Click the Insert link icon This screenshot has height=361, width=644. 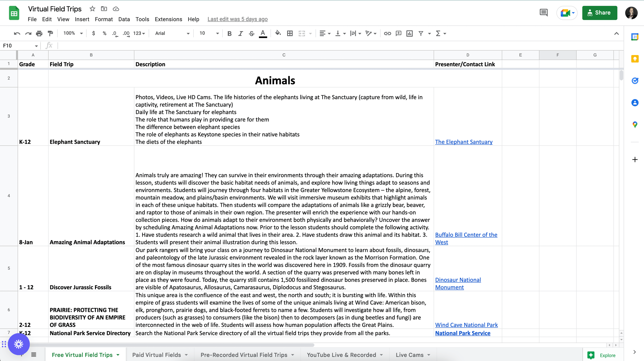coord(387,33)
